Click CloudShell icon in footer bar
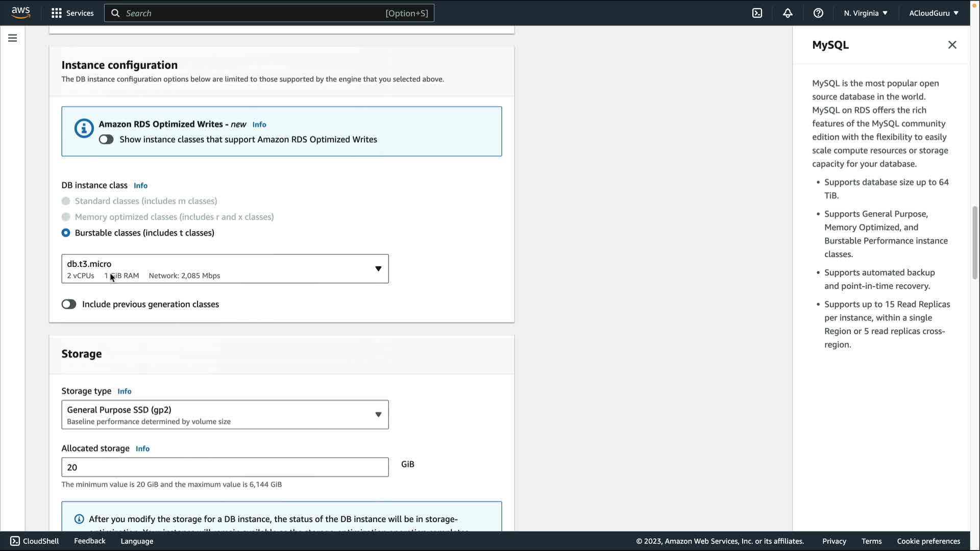The width and height of the screenshot is (980, 551). click(15, 541)
